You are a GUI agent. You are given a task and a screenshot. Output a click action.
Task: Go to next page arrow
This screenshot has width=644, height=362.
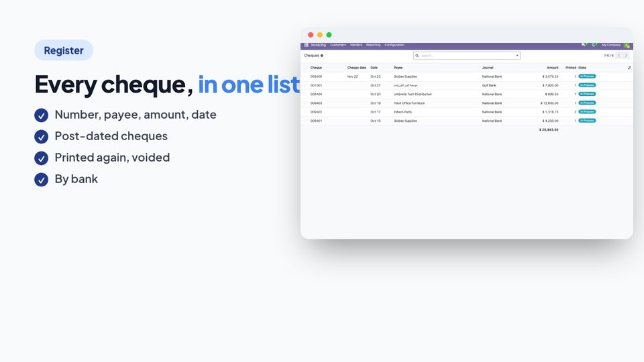[626, 56]
